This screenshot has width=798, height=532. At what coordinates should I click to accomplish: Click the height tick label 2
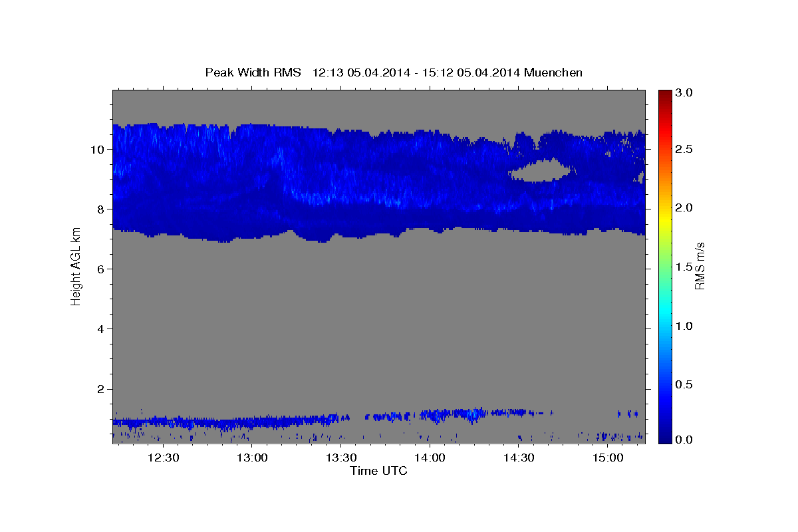coord(101,389)
